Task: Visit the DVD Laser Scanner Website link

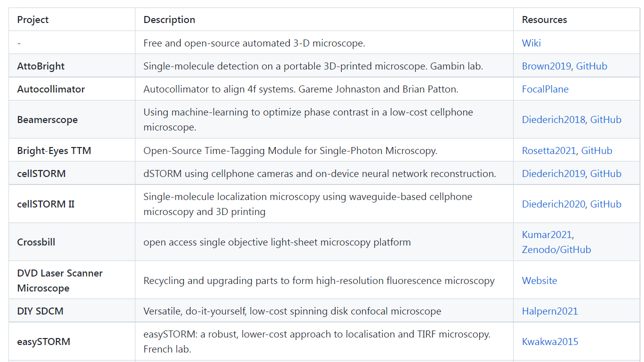Action: [539, 280]
